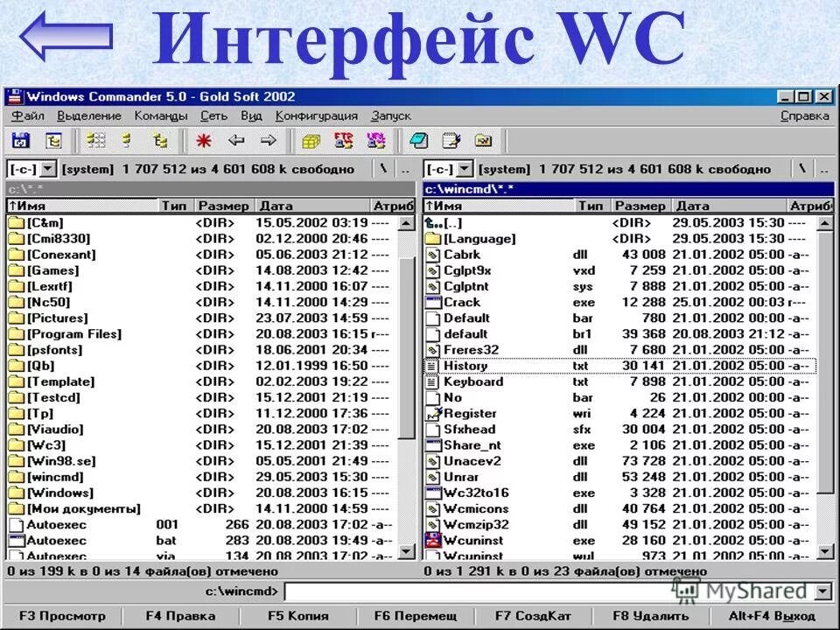
Task: Open the Сеть menu
Action: tap(213, 115)
